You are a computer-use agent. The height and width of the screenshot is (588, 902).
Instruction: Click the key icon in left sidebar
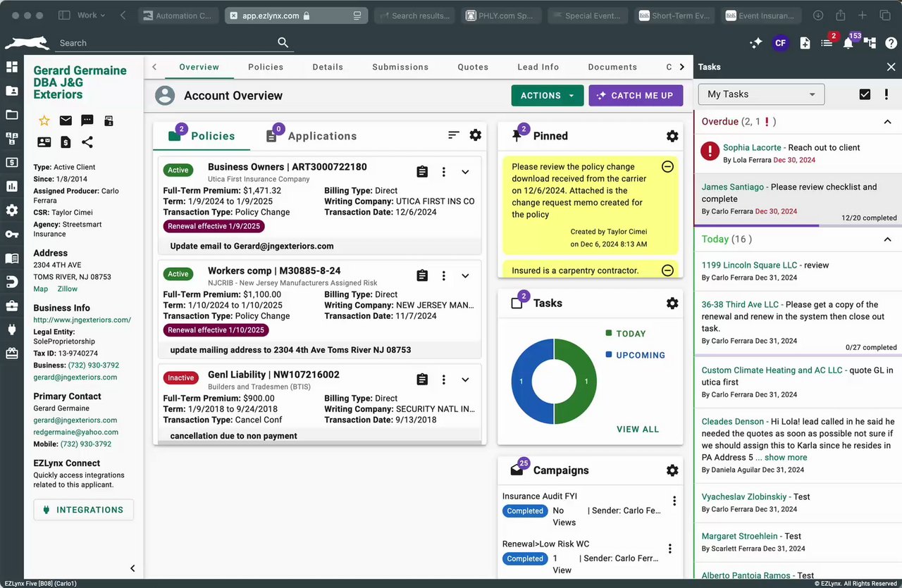pos(12,234)
